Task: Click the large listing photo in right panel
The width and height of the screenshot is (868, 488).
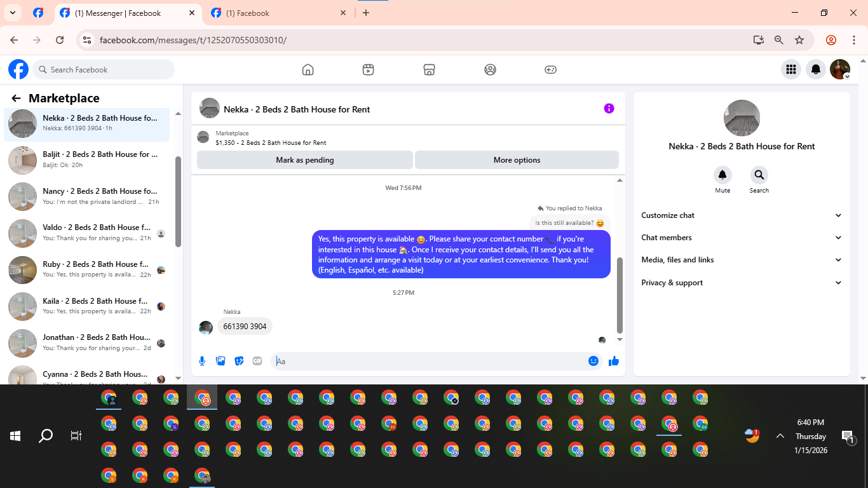Action: click(742, 118)
